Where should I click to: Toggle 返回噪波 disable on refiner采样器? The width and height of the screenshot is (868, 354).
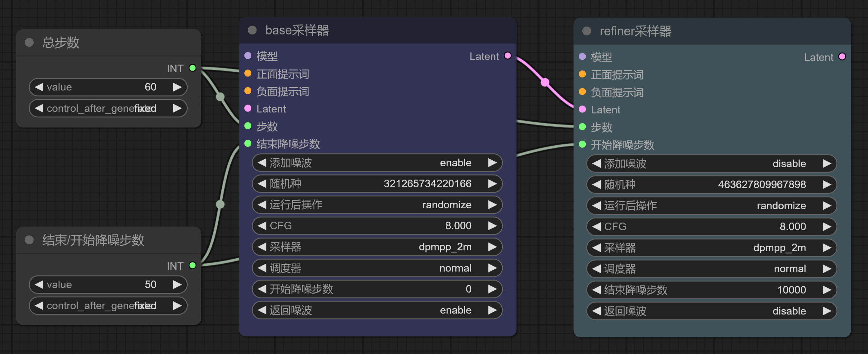pyautogui.click(x=712, y=311)
